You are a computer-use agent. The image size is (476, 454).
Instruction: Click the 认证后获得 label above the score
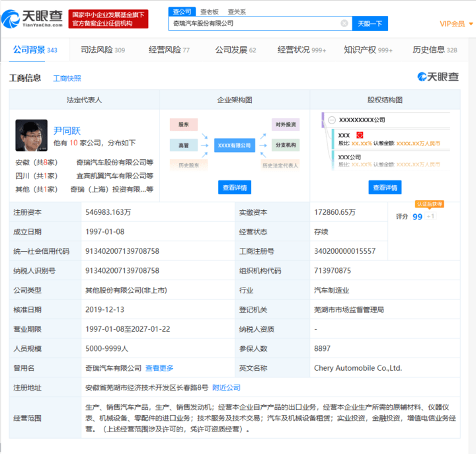tap(429, 204)
